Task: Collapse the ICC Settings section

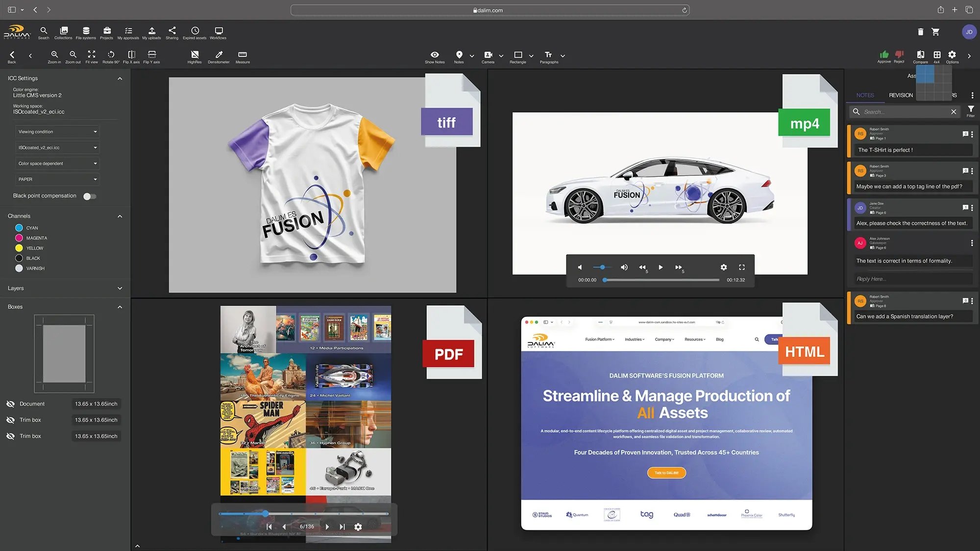Action: [x=120, y=78]
